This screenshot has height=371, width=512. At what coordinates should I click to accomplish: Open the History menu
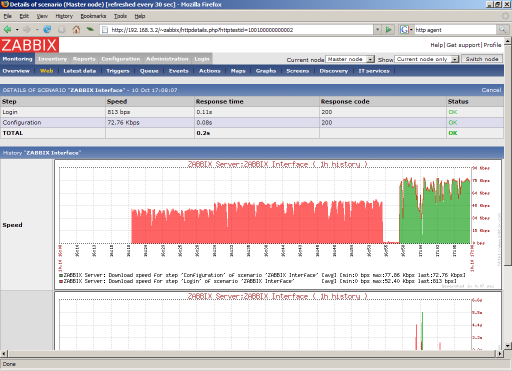point(64,16)
